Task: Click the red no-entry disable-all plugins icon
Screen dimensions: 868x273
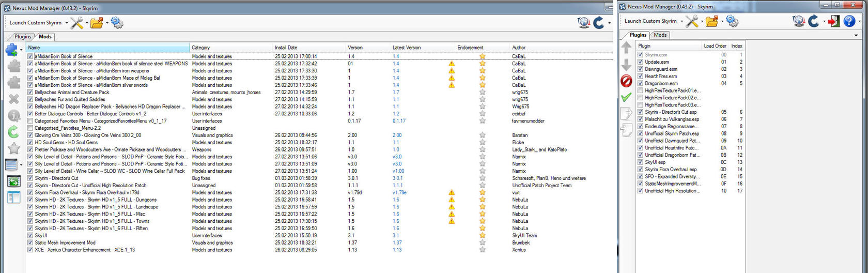Action: coord(626,81)
